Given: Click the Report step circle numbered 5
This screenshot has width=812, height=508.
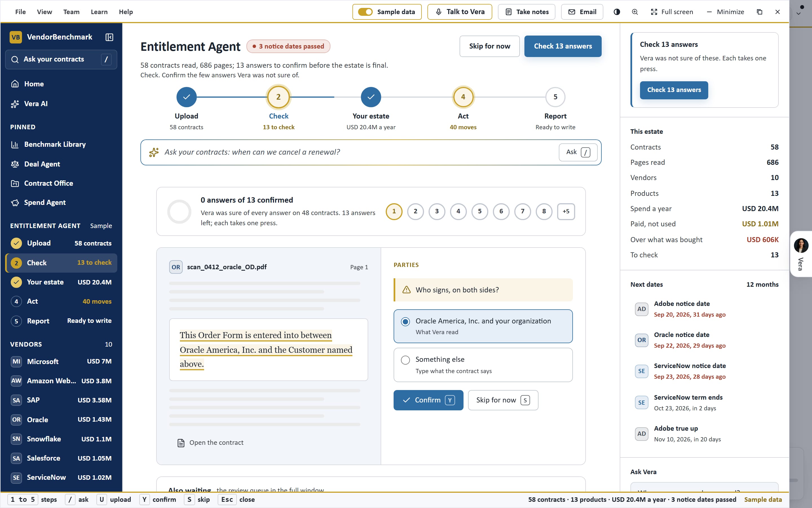Looking at the screenshot, I should [x=555, y=97].
